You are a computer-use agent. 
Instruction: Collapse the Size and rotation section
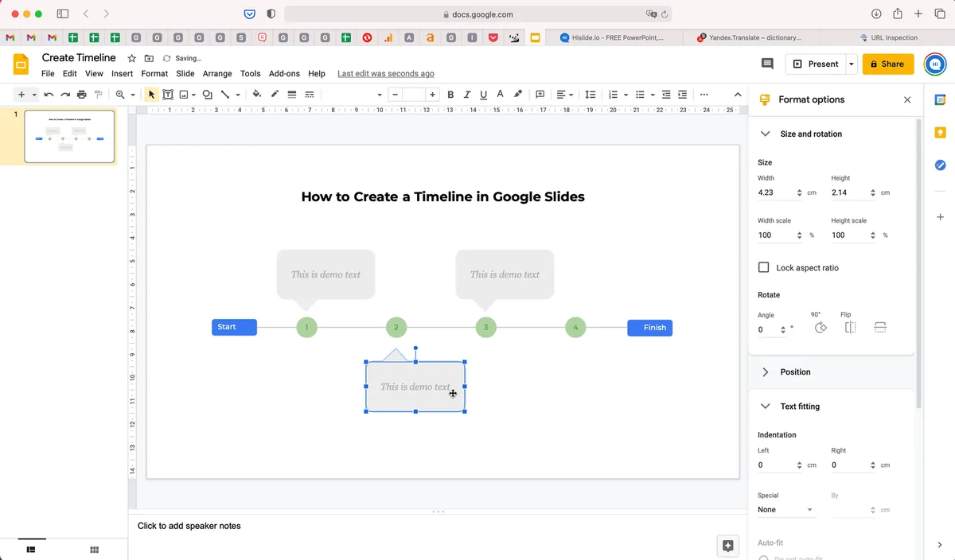[x=766, y=134]
